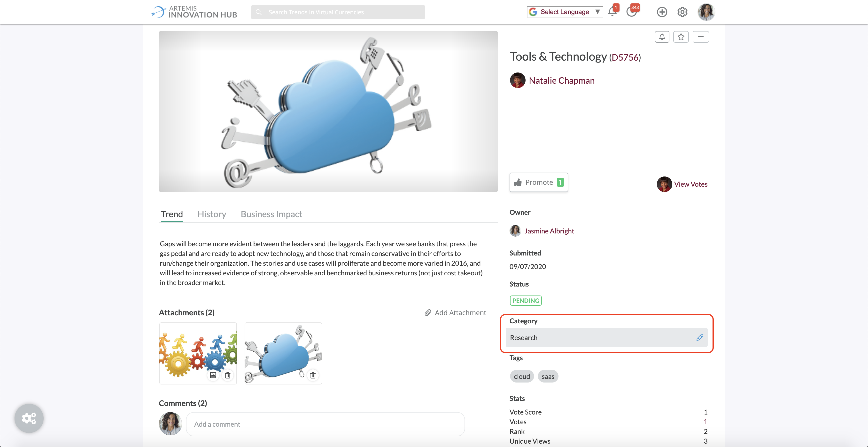The height and width of the screenshot is (447, 868).
Task: Open the floating admin gears button
Action: point(29,418)
